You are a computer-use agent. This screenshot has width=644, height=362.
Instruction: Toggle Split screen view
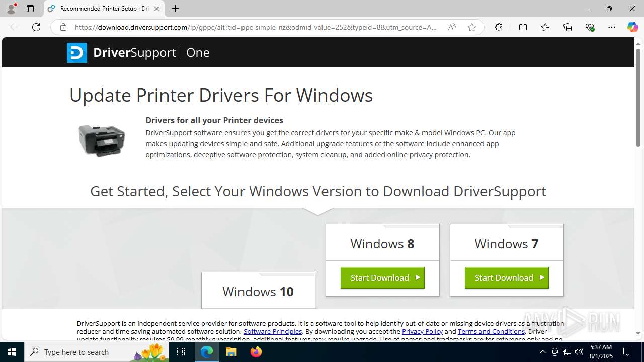point(523,27)
